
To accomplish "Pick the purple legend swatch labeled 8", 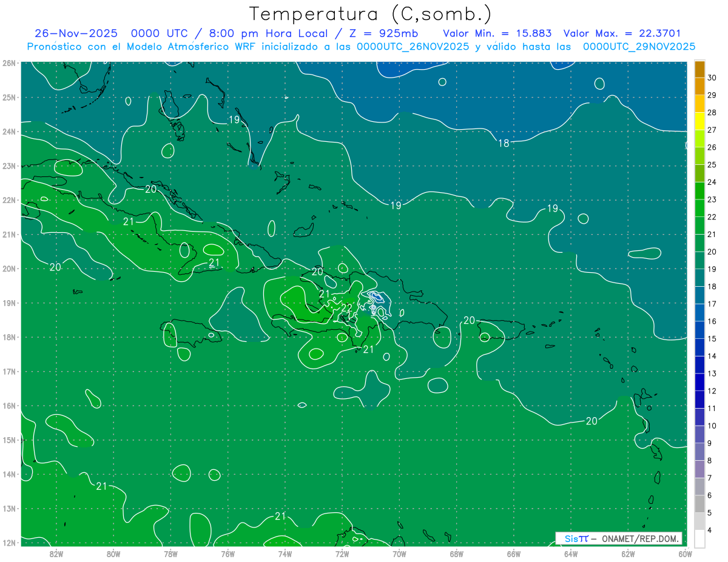I will 699,452.
